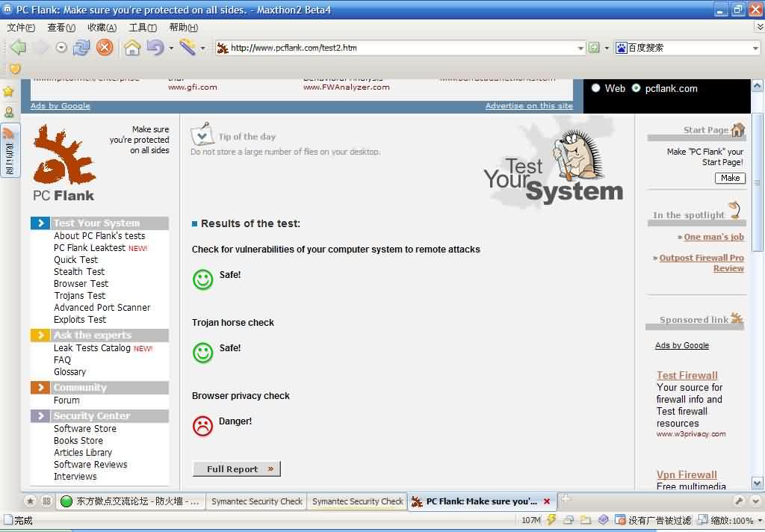
Task: Close the PC Flank tab with red X
Action: tap(547, 501)
